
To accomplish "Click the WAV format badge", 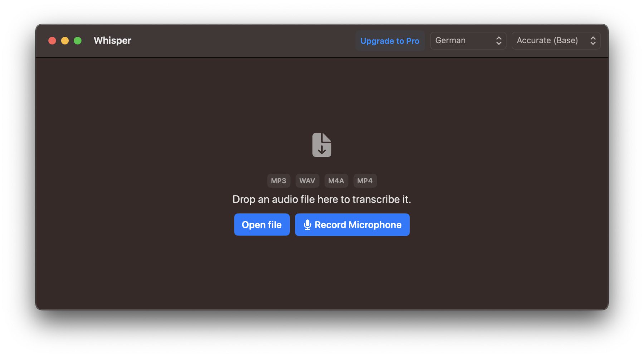I will pyautogui.click(x=307, y=181).
